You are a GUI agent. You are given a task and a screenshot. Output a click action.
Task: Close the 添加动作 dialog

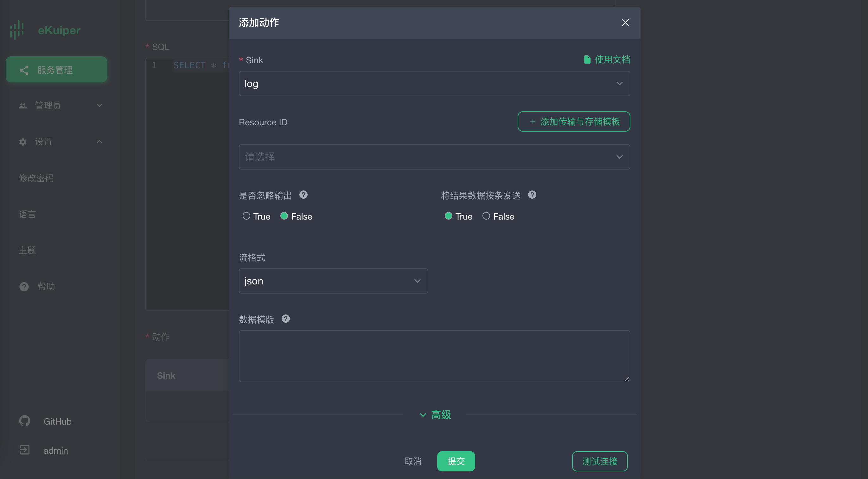625,22
